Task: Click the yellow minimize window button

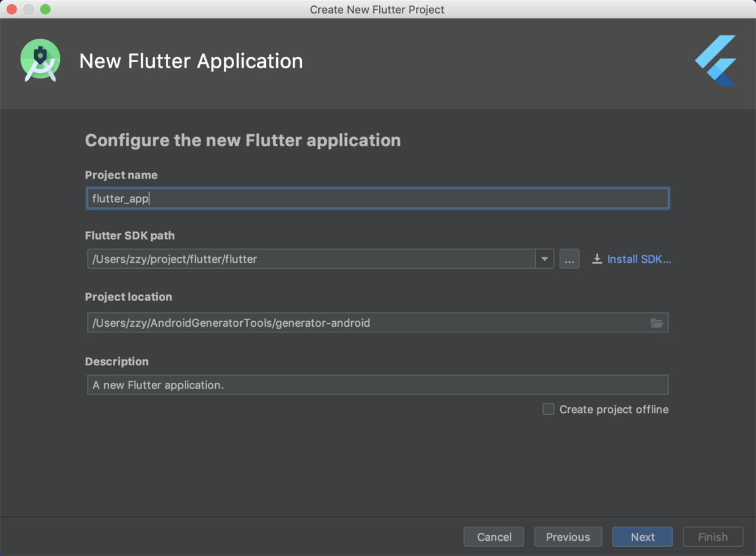Action: click(28, 9)
